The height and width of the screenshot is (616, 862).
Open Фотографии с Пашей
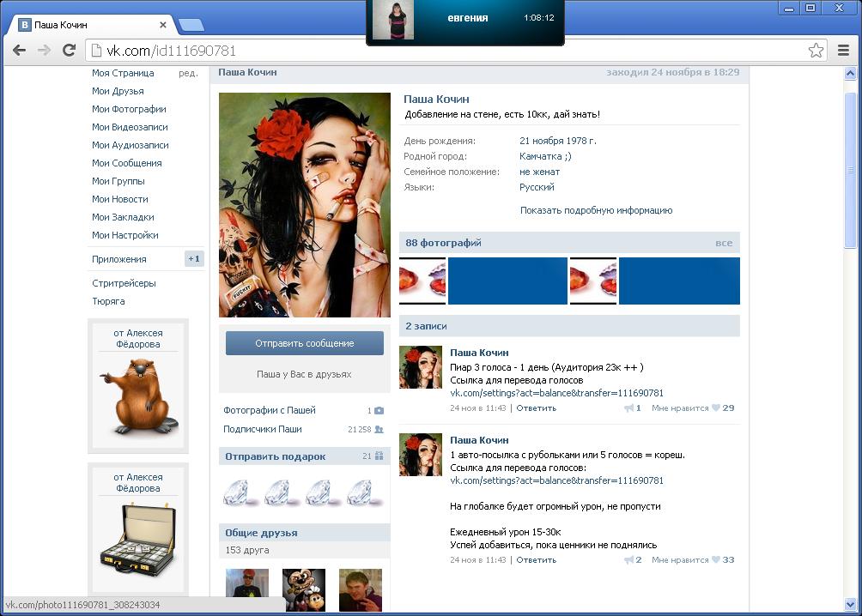pos(270,410)
